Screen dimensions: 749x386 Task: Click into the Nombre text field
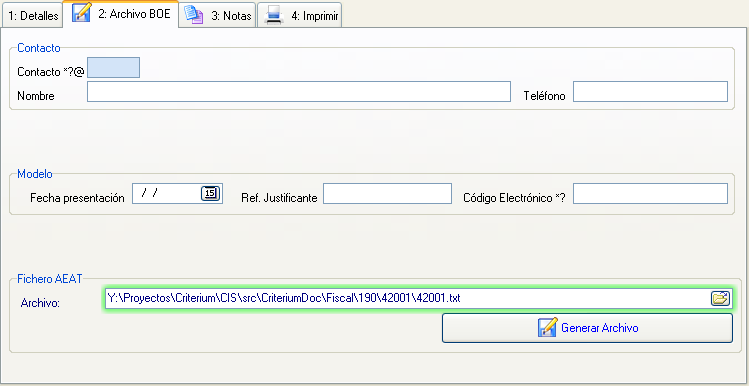(299, 92)
